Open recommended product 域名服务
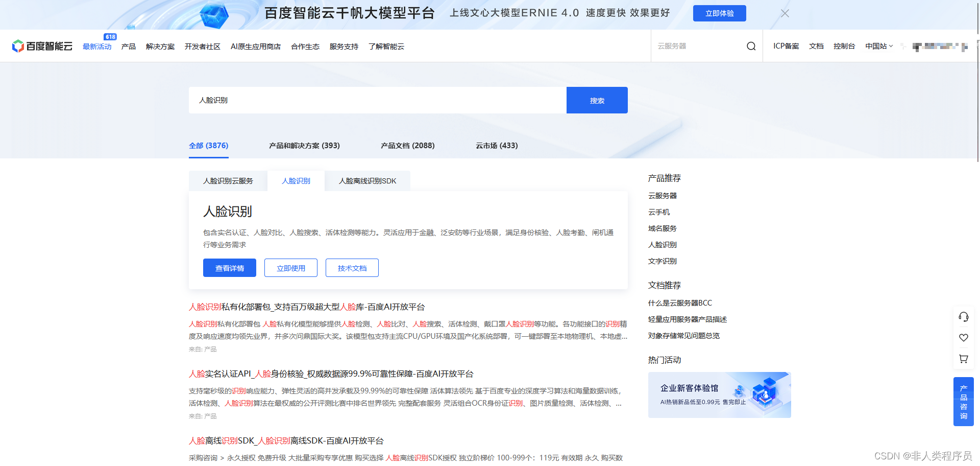This screenshot has width=980, height=466. click(x=663, y=228)
